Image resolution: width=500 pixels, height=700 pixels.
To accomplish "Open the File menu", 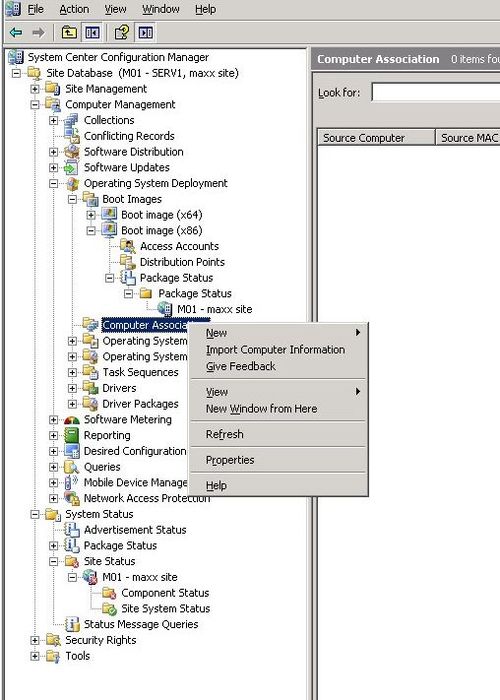I will 36,9.
